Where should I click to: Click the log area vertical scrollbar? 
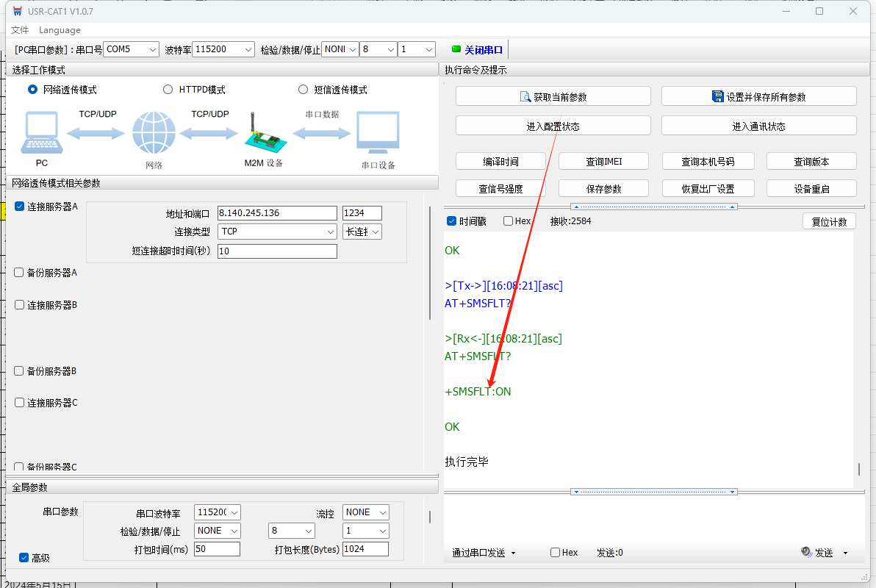coord(858,469)
